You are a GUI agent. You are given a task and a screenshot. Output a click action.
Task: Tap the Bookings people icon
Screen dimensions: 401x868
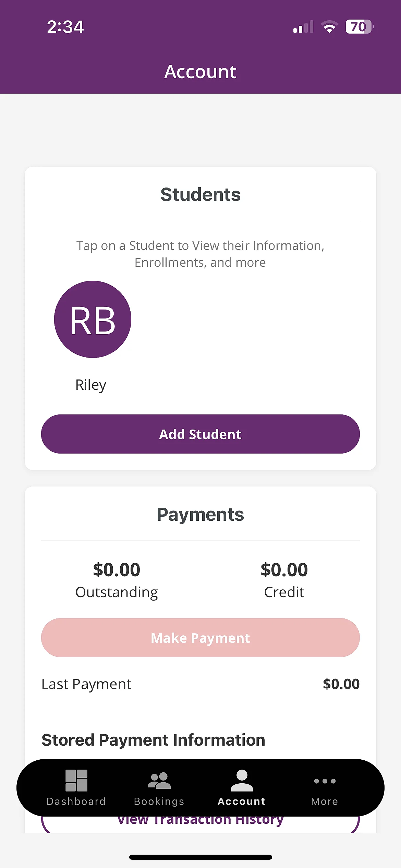click(159, 781)
